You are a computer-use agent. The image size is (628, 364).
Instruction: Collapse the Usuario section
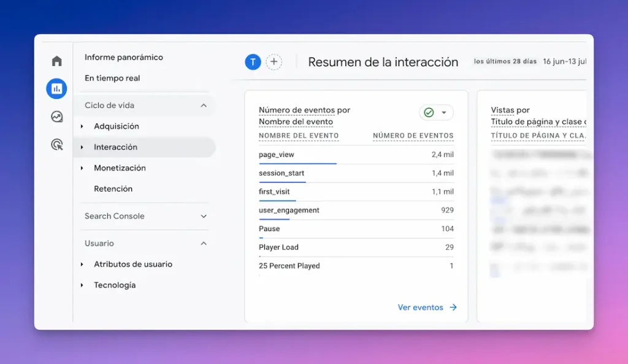click(x=202, y=243)
